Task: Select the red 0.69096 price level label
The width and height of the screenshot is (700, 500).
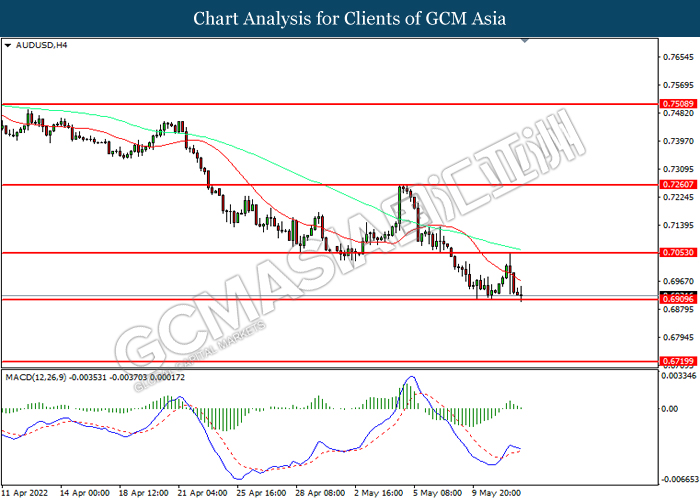Action: 678,299
